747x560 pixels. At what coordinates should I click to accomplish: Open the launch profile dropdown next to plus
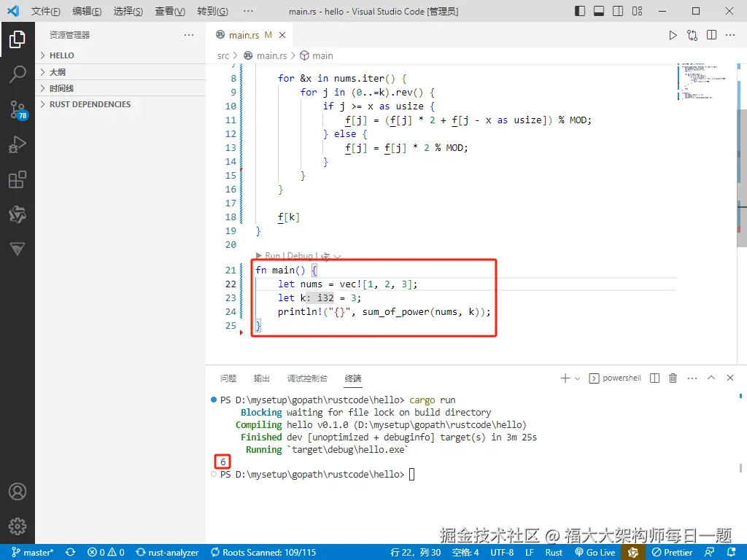(x=578, y=378)
